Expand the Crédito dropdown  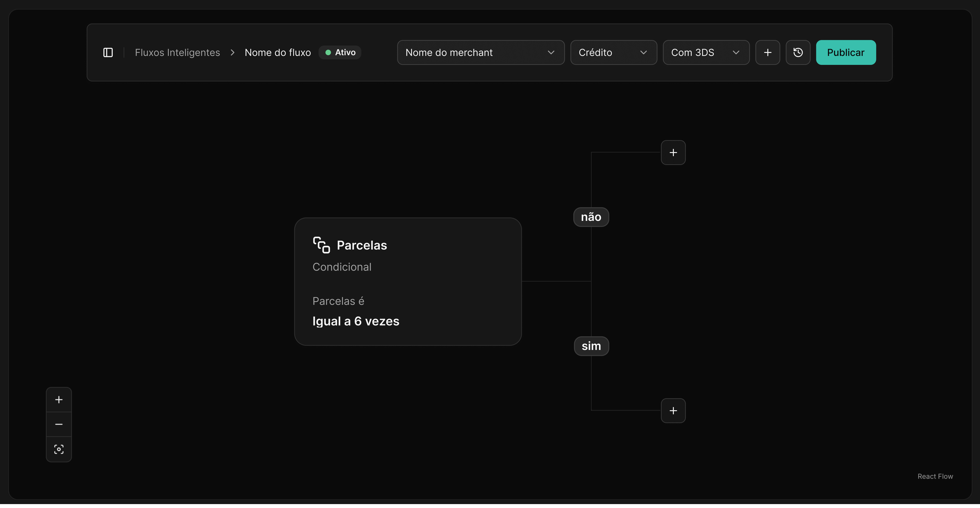point(614,52)
